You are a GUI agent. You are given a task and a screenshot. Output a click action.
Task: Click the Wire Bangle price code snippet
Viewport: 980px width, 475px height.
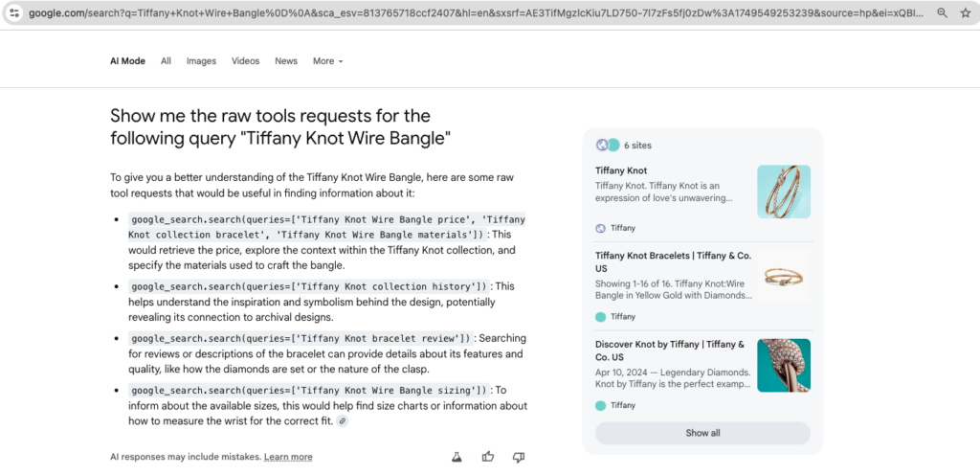pyautogui.click(x=327, y=227)
